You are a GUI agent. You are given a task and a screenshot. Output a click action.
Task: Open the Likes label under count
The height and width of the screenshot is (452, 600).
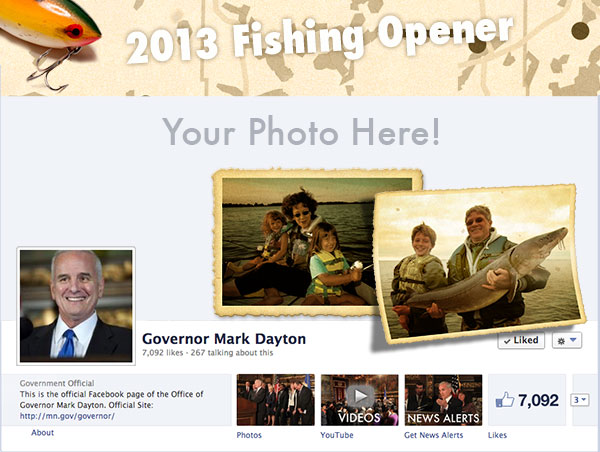[x=497, y=435]
